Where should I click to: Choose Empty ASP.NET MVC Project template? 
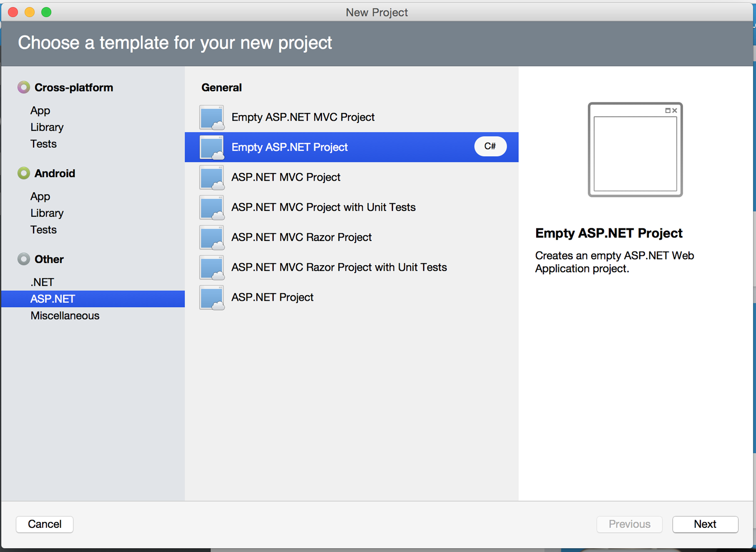pyautogui.click(x=352, y=117)
